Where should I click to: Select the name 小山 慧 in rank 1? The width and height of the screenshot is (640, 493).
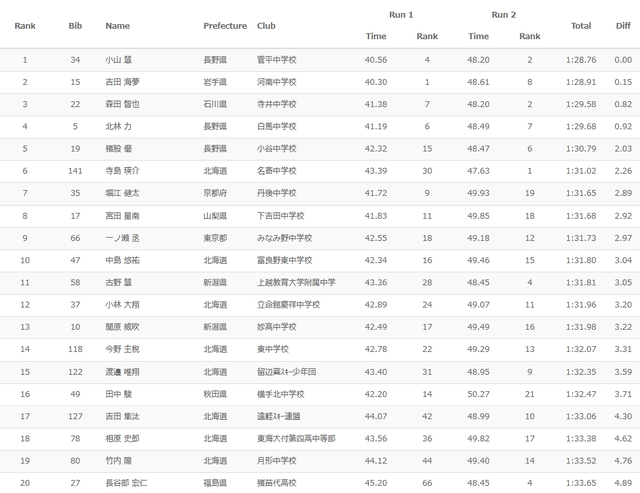click(118, 60)
